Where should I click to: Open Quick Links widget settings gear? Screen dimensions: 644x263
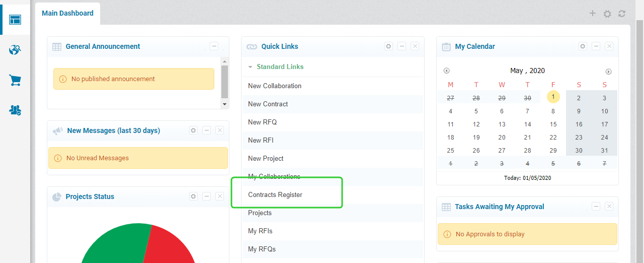pos(388,46)
